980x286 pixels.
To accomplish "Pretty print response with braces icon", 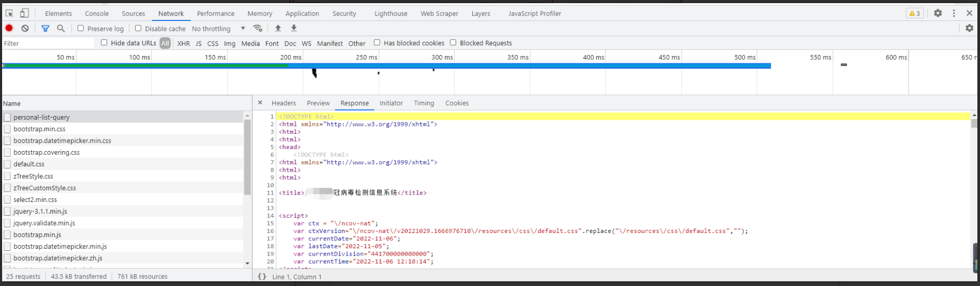I will click(x=262, y=277).
